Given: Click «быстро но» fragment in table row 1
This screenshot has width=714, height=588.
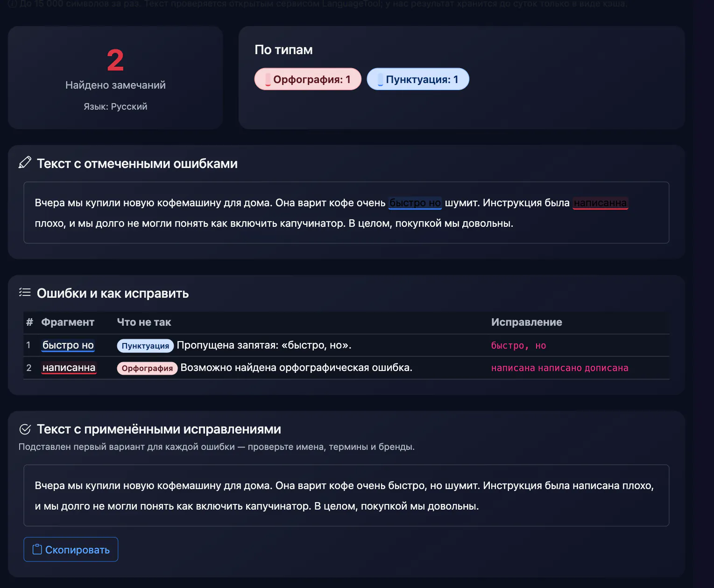Looking at the screenshot, I should [68, 345].
